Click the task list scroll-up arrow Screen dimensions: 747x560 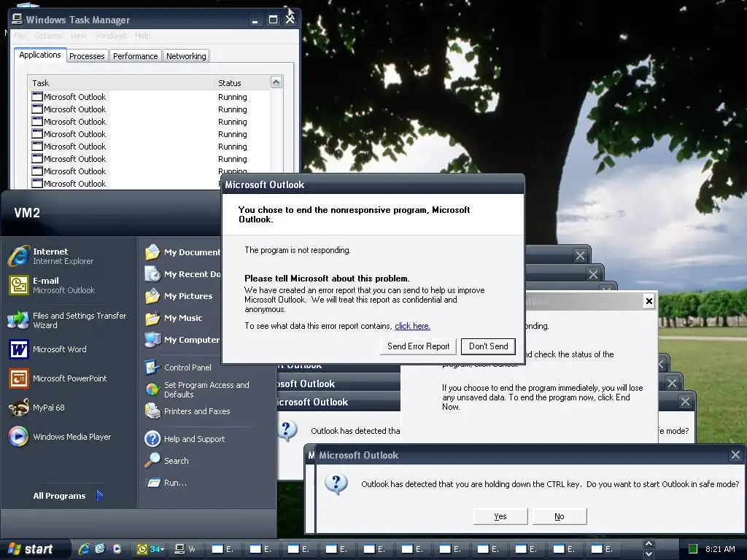point(276,82)
